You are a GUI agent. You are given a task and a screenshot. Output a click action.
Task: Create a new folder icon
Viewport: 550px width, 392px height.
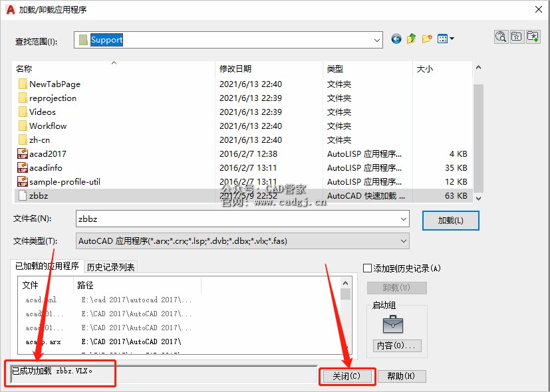tap(427, 39)
